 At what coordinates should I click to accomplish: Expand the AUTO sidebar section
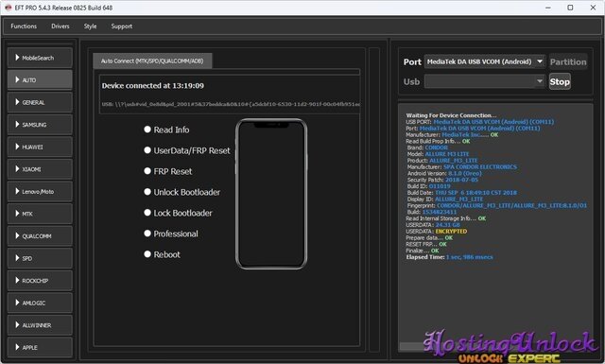pos(40,80)
